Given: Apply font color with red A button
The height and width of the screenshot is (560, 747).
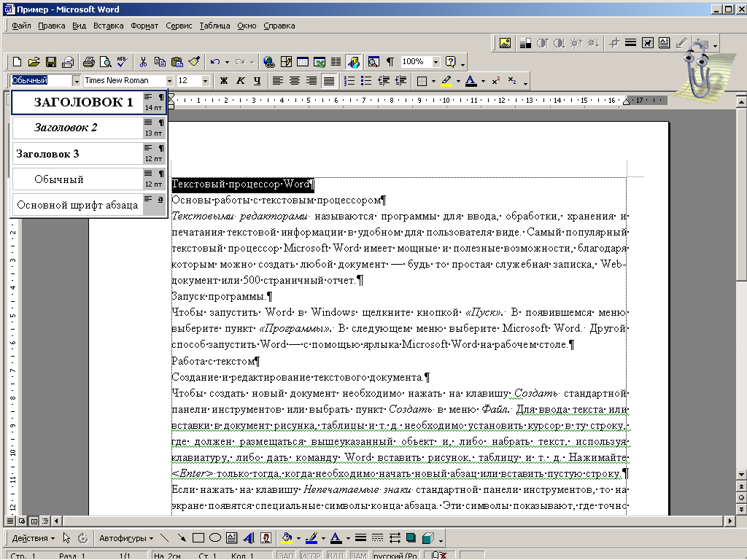Looking at the screenshot, I should click(x=471, y=81).
